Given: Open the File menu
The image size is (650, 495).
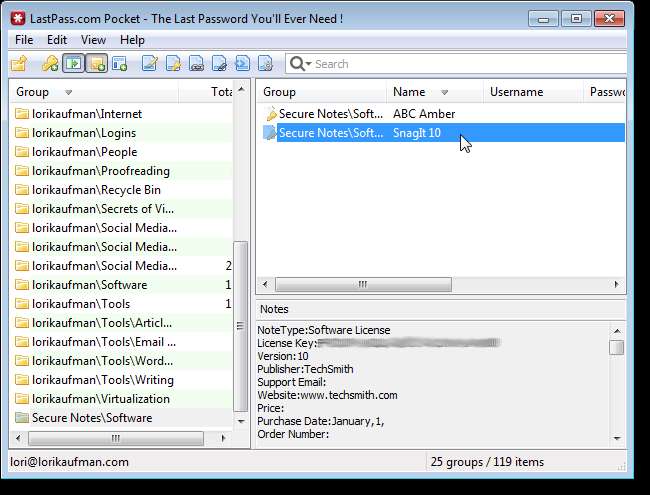Looking at the screenshot, I should pos(24,40).
